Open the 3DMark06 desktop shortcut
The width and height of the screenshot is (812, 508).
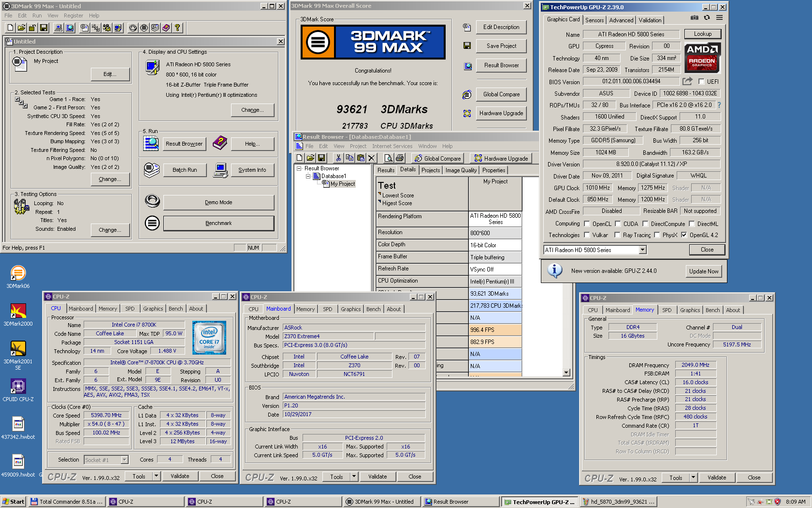point(18,277)
